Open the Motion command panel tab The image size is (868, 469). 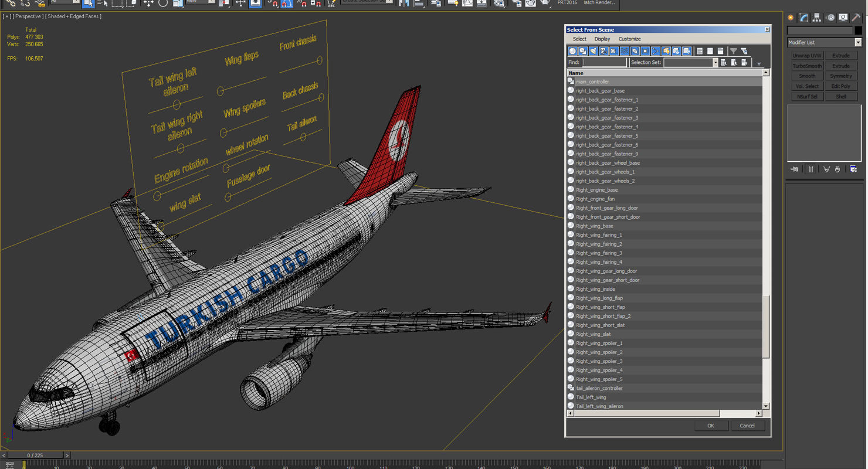click(830, 18)
